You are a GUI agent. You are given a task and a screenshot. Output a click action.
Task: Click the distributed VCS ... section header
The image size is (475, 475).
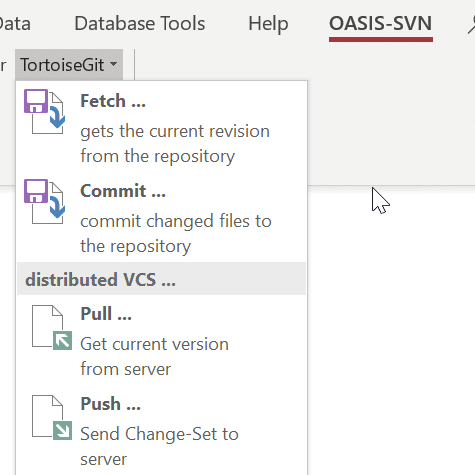pyautogui.click(x=161, y=279)
